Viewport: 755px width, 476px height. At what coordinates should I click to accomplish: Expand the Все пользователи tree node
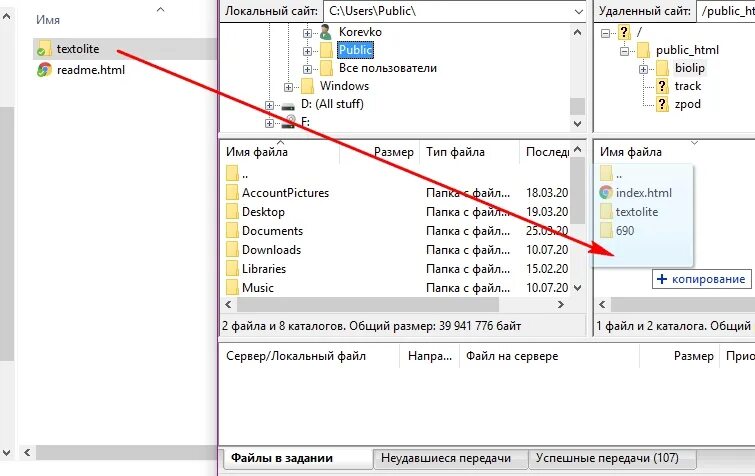point(307,69)
